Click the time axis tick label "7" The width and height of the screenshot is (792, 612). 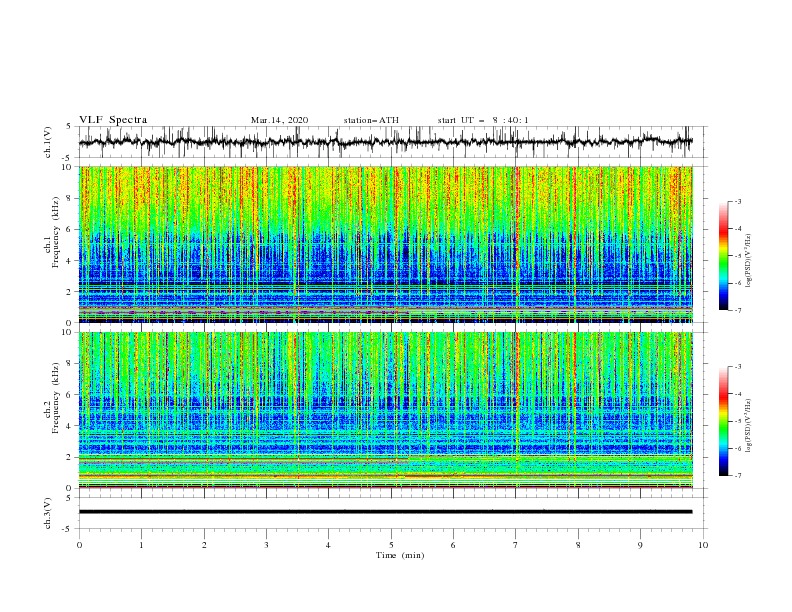point(516,545)
